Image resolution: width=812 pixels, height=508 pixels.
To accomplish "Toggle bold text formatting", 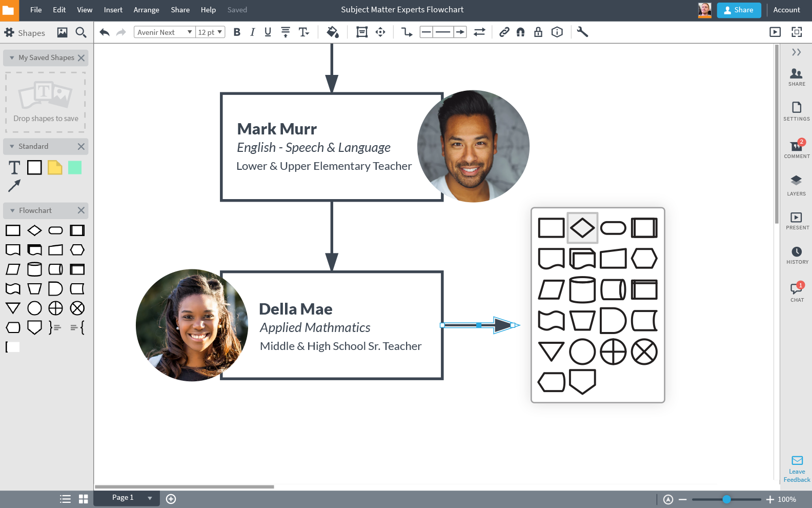I will point(237,32).
